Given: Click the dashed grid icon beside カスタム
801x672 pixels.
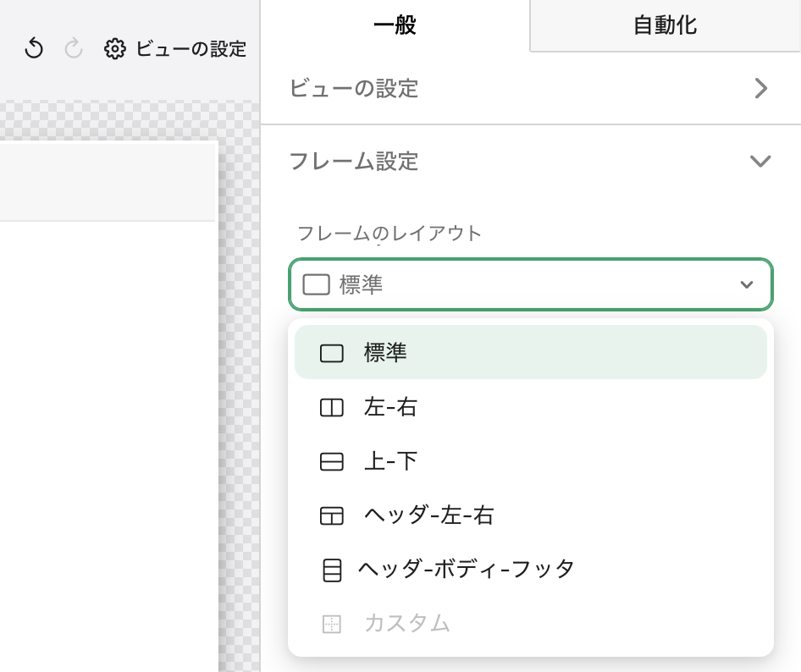Looking at the screenshot, I should [x=332, y=625].
